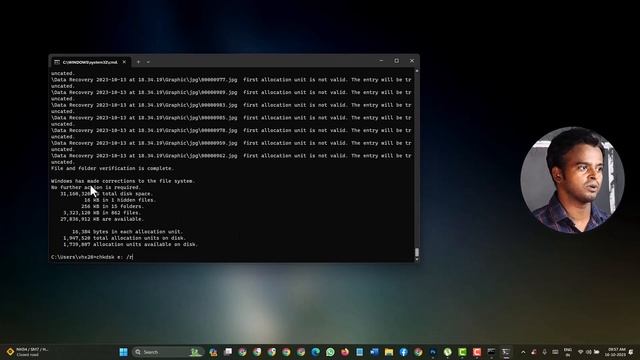Open the Terminal new-tab profile dropdown

tap(148, 62)
